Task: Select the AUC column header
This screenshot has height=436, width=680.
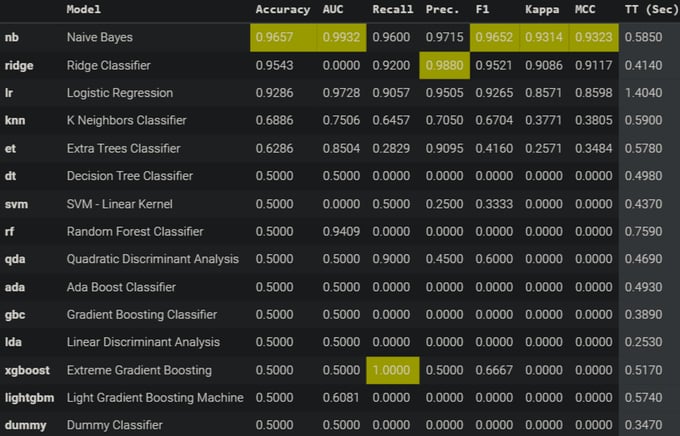Action: (333, 10)
